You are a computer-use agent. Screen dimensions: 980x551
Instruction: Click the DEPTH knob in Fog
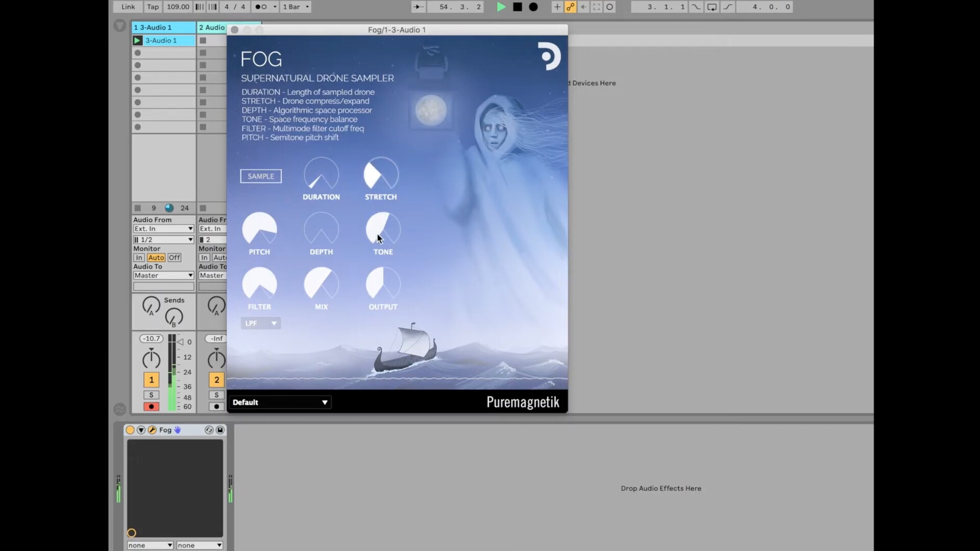[321, 229]
